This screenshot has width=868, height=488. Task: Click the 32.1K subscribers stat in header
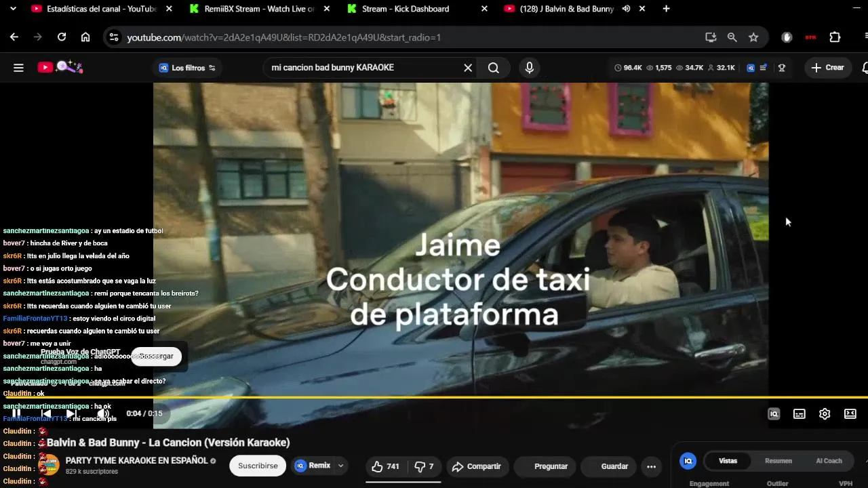(x=721, y=68)
